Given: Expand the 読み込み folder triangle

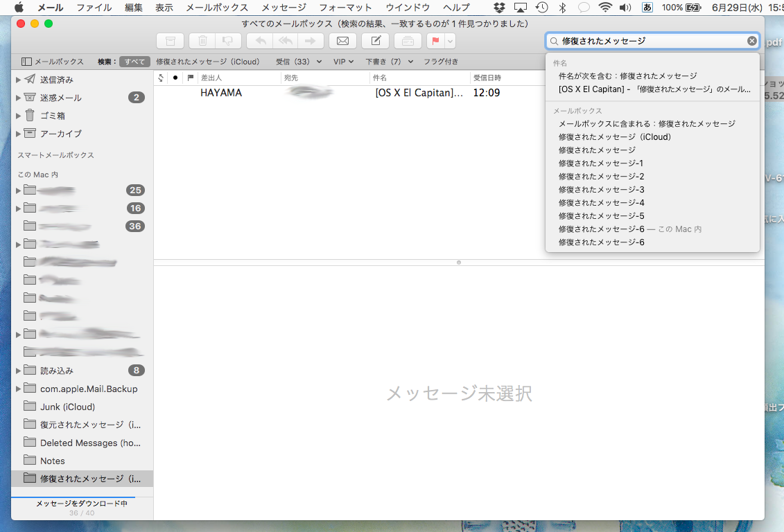Looking at the screenshot, I should tap(18, 371).
